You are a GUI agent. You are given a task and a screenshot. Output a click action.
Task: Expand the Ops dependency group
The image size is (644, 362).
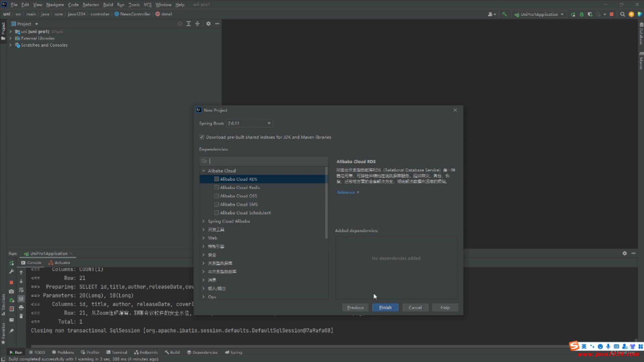[x=203, y=297]
